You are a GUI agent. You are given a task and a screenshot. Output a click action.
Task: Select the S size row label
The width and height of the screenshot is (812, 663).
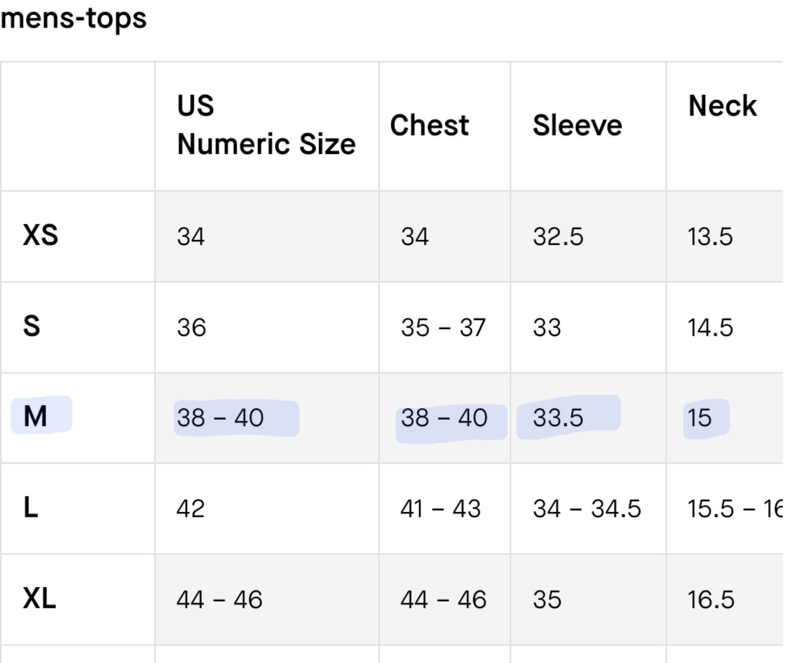click(x=31, y=326)
